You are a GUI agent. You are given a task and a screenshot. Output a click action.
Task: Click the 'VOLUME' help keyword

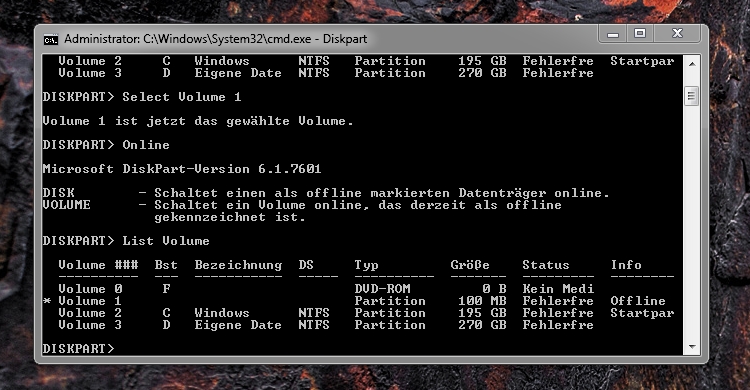[x=66, y=205]
